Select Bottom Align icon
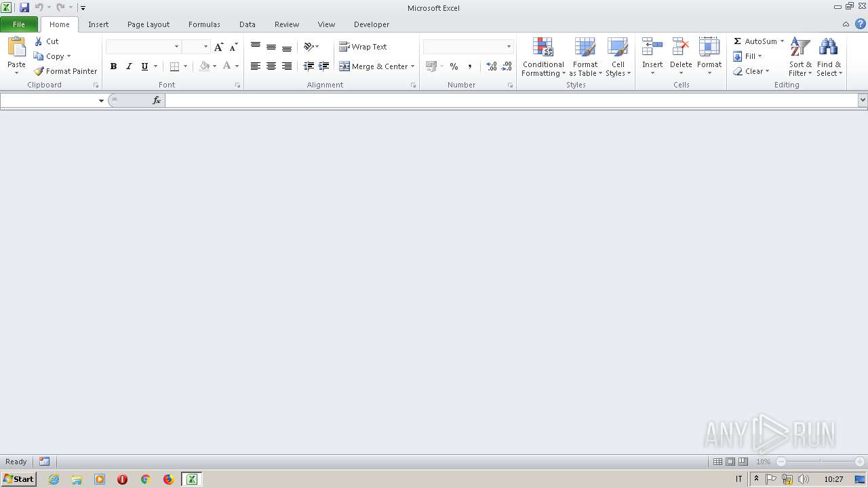 [287, 47]
